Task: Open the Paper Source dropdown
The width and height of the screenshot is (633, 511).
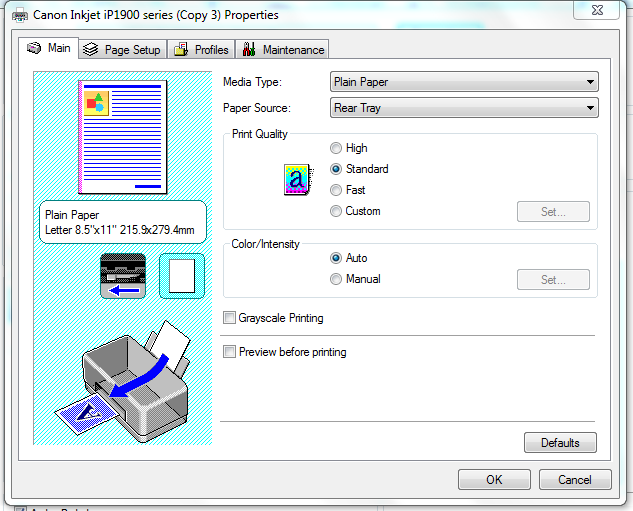Action: pyautogui.click(x=464, y=108)
